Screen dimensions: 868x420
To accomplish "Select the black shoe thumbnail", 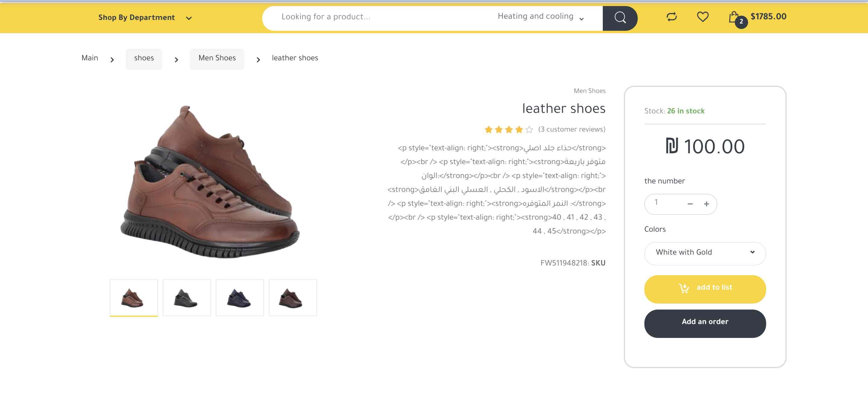I will [187, 298].
